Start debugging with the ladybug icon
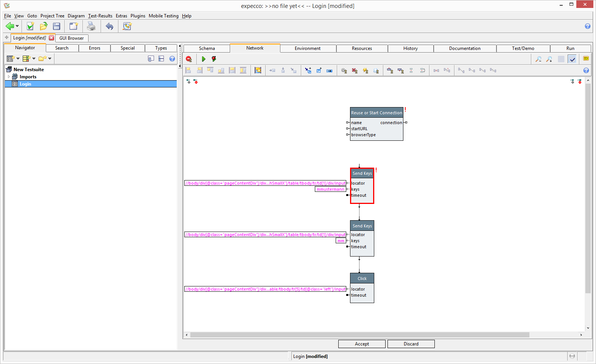Image resolution: width=596 pixels, height=364 pixels. coord(214,59)
